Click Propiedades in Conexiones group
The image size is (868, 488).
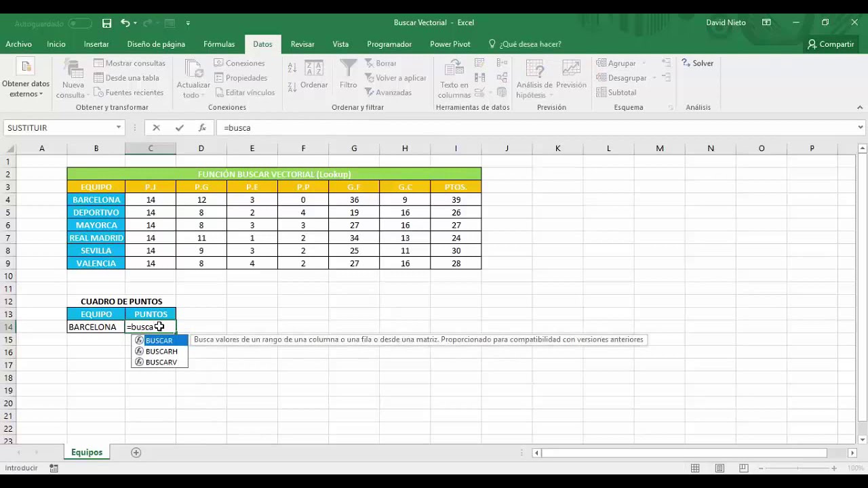(x=241, y=78)
